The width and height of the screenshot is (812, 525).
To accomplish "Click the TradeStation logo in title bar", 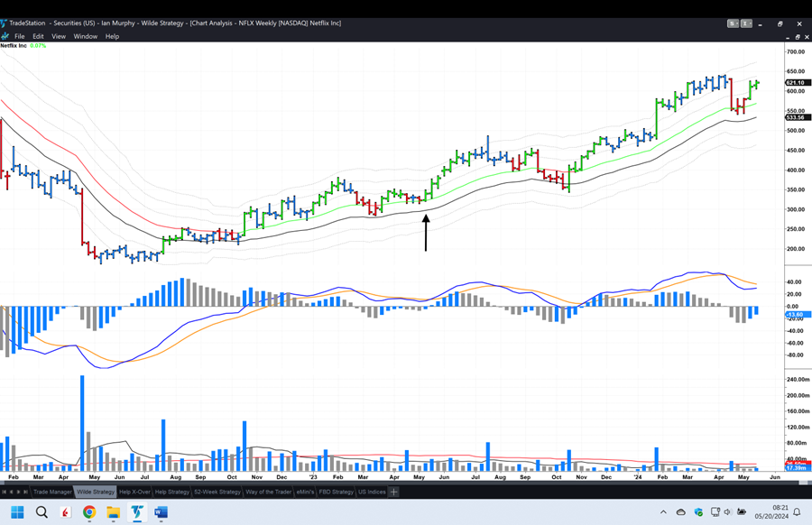I will pyautogui.click(x=4, y=23).
